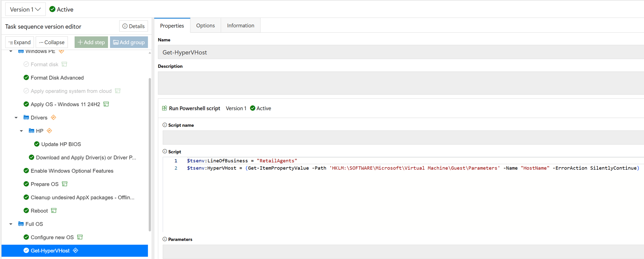Select the Configure new OS step

tap(52, 237)
